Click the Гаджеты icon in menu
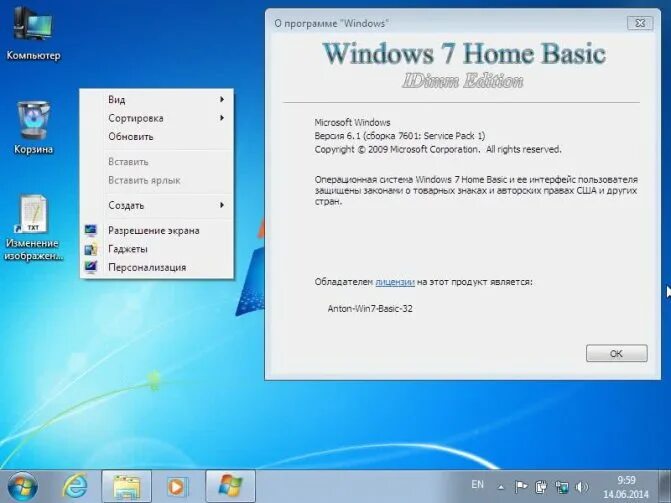This screenshot has height=503, width=671. click(90, 249)
